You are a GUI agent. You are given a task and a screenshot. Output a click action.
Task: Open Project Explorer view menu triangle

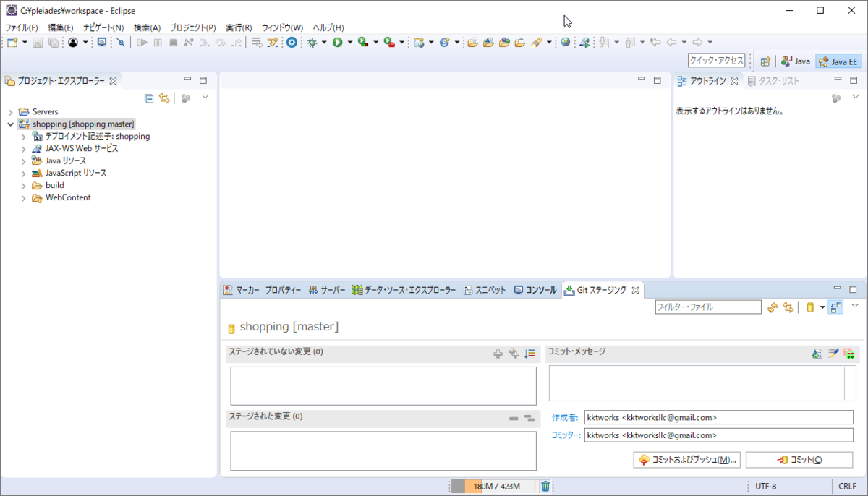click(x=205, y=97)
